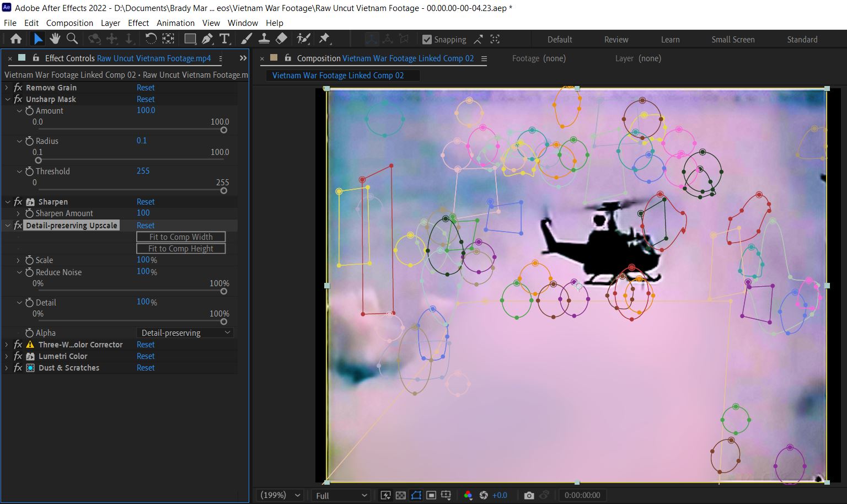
Task: Collapse the Unsharp Mask effect
Action: click(x=7, y=99)
